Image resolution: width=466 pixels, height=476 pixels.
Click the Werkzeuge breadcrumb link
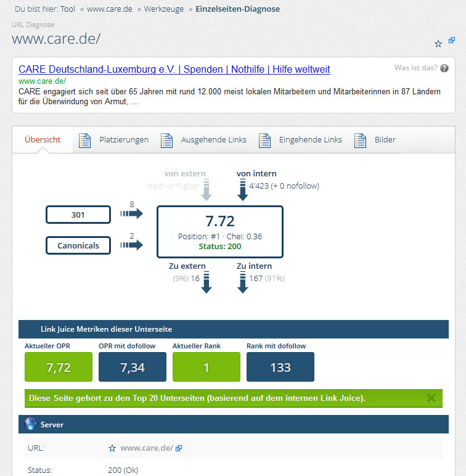164,9
